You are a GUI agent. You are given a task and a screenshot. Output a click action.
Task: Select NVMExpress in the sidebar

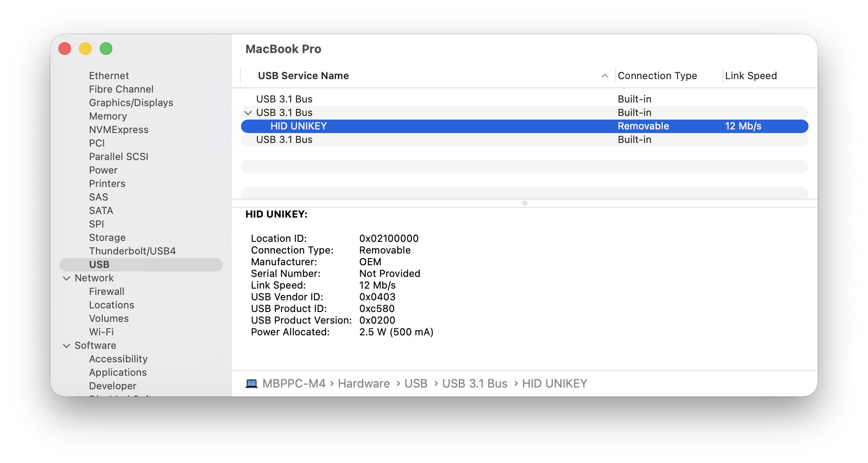point(119,129)
